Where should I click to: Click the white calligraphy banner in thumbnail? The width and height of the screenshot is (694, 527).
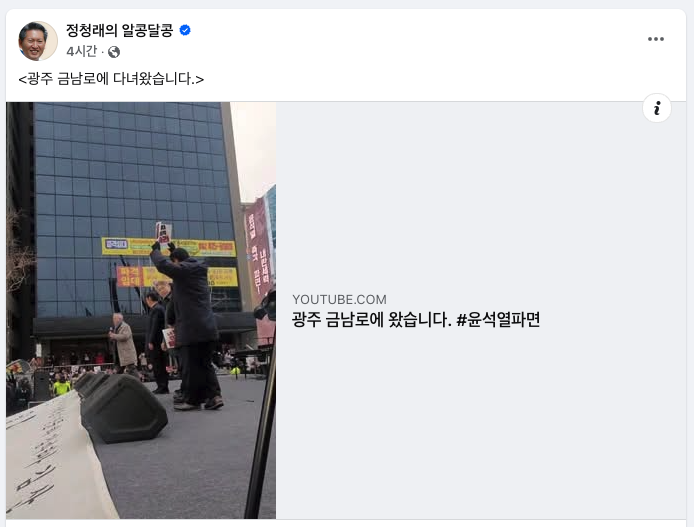(53, 460)
